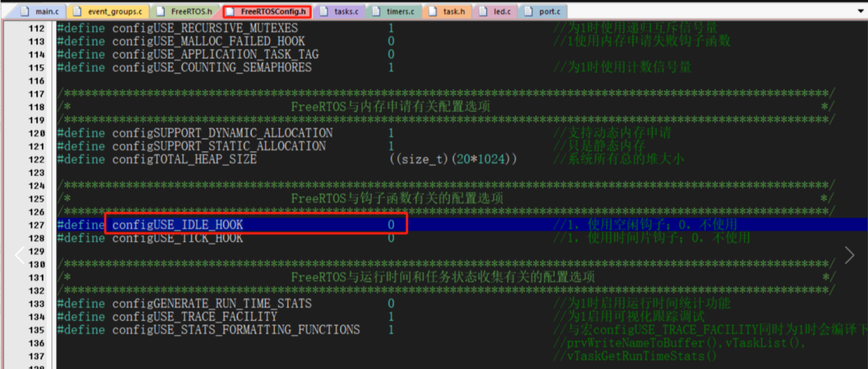Click the value 0 of configUSE_TICK_HOOK
Image resolution: width=868 pixels, height=369 pixels.
(x=391, y=238)
